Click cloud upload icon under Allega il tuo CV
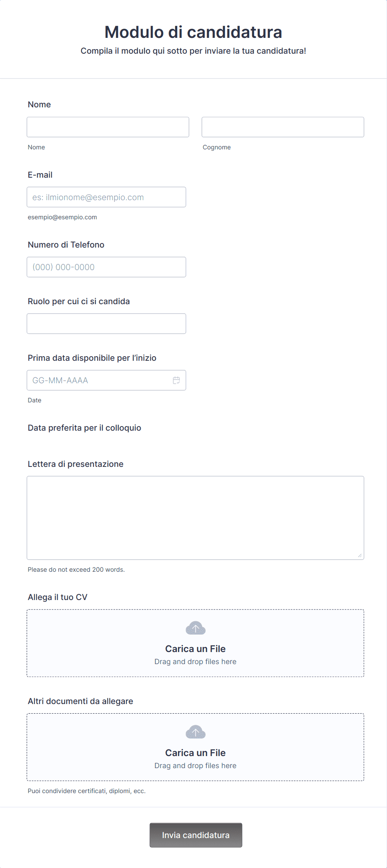This screenshot has height=868, width=387. 195,628
